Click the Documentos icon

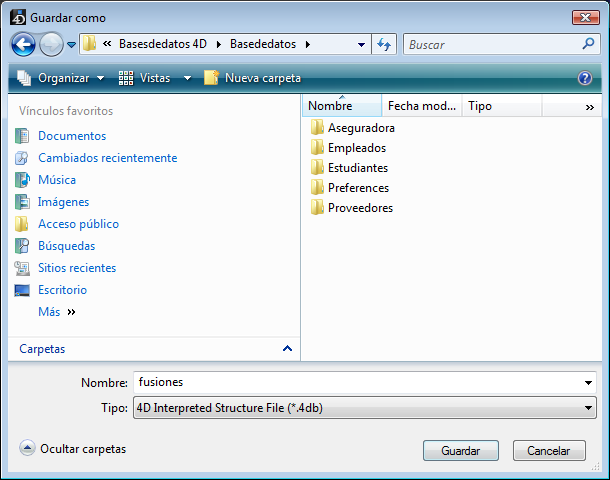(x=22, y=136)
